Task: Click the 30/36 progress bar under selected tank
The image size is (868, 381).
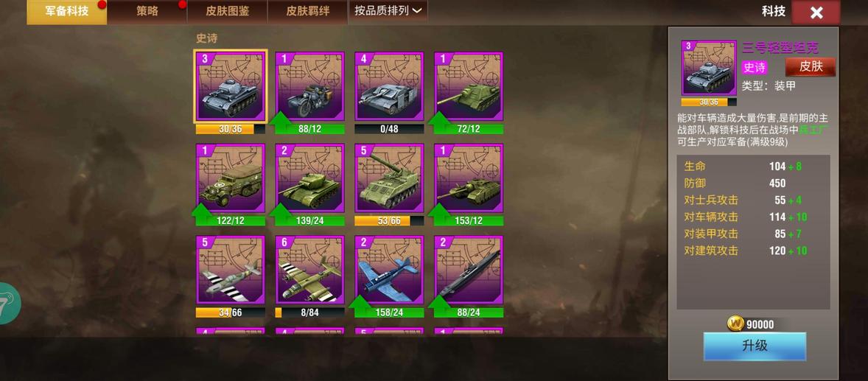Action: (231, 129)
